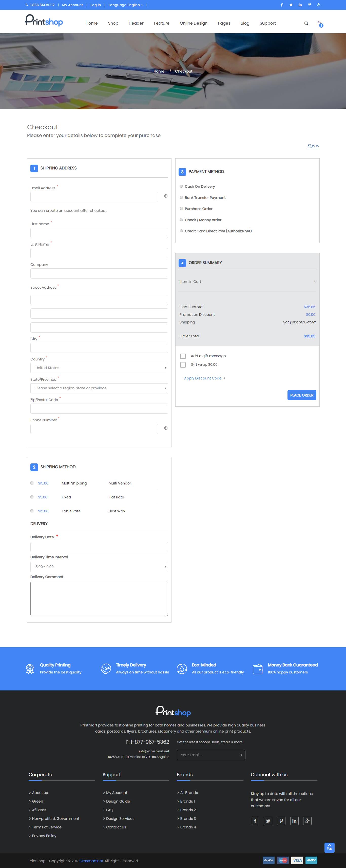The height and width of the screenshot is (868, 346).
Task: Select Cash On Delivery payment option
Action: (x=181, y=186)
